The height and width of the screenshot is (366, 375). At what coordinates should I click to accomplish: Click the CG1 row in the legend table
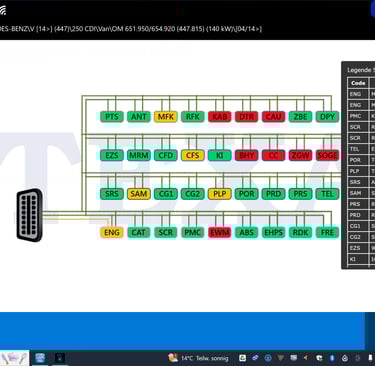click(x=361, y=226)
